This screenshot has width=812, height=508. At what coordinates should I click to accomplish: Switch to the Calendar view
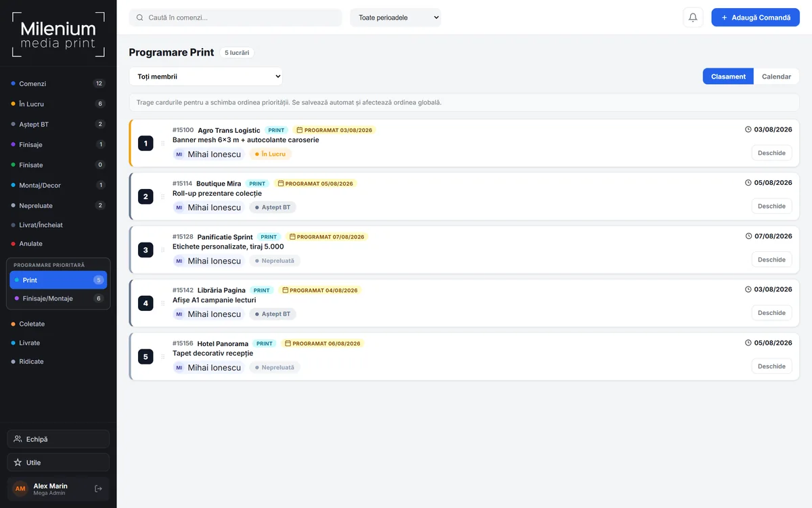pyautogui.click(x=776, y=77)
